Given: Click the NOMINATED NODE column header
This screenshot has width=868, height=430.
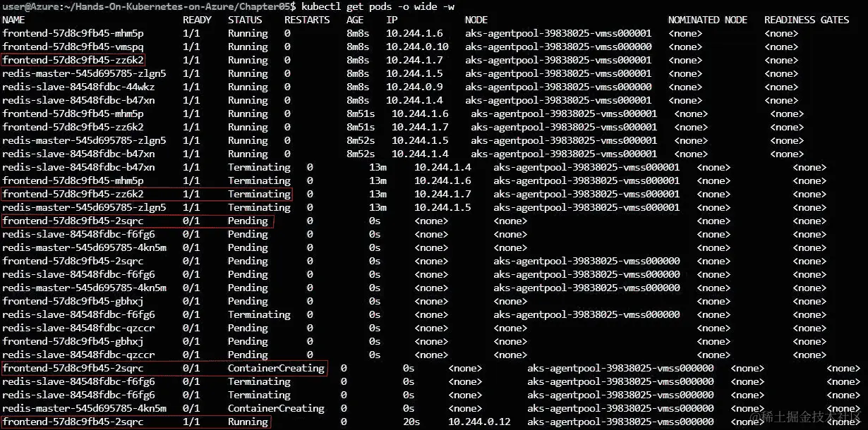Looking at the screenshot, I should [x=708, y=20].
